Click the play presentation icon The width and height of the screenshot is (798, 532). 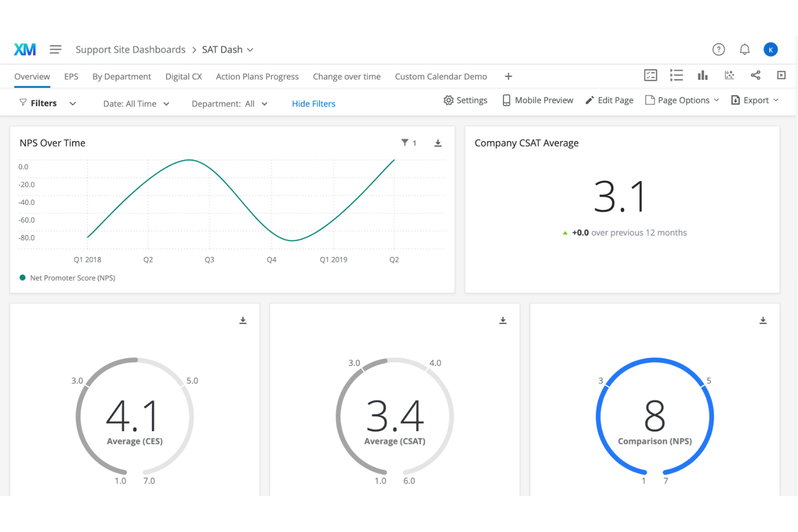click(x=781, y=75)
